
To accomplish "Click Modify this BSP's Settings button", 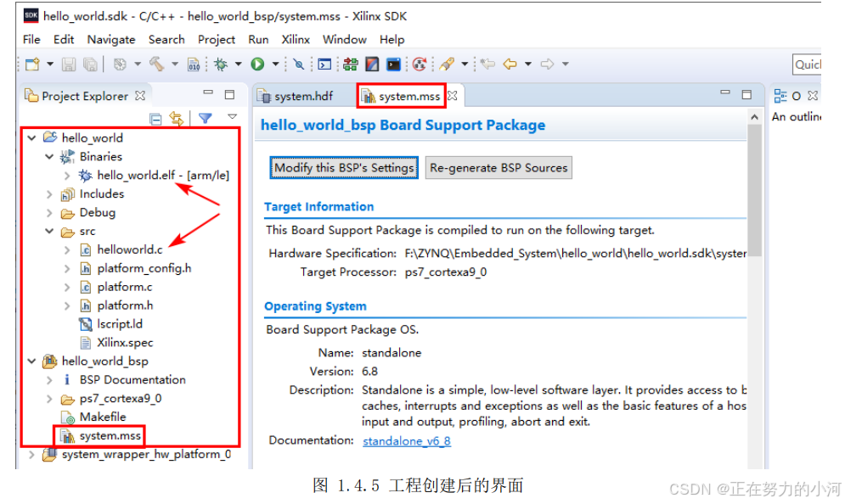I will tap(344, 168).
